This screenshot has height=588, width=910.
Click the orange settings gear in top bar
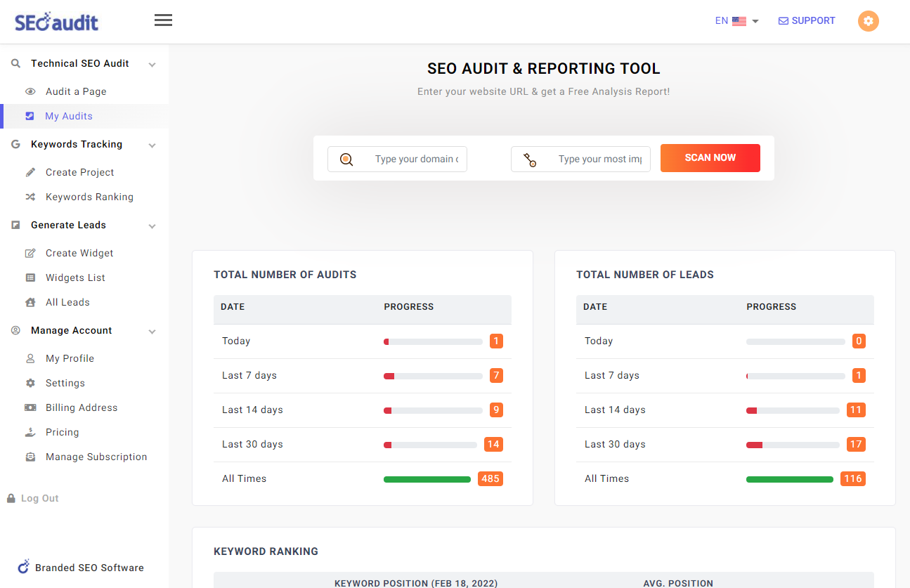point(869,21)
